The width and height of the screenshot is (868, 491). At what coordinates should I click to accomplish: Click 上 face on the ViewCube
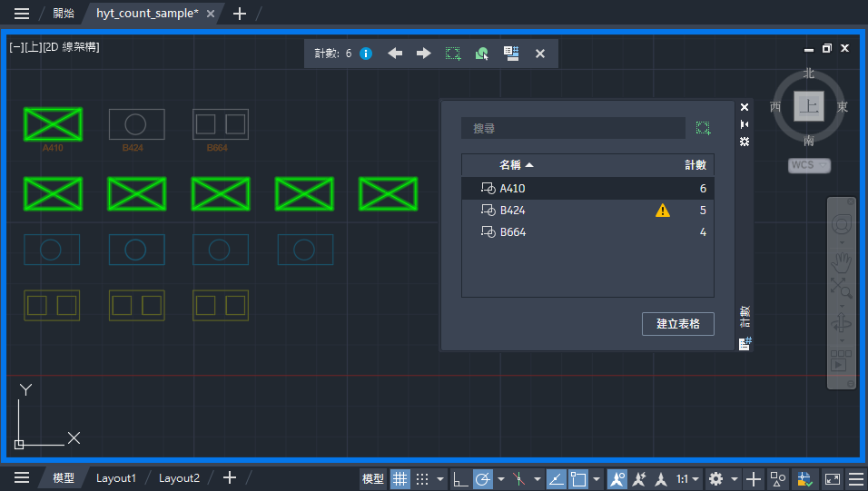pos(809,106)
